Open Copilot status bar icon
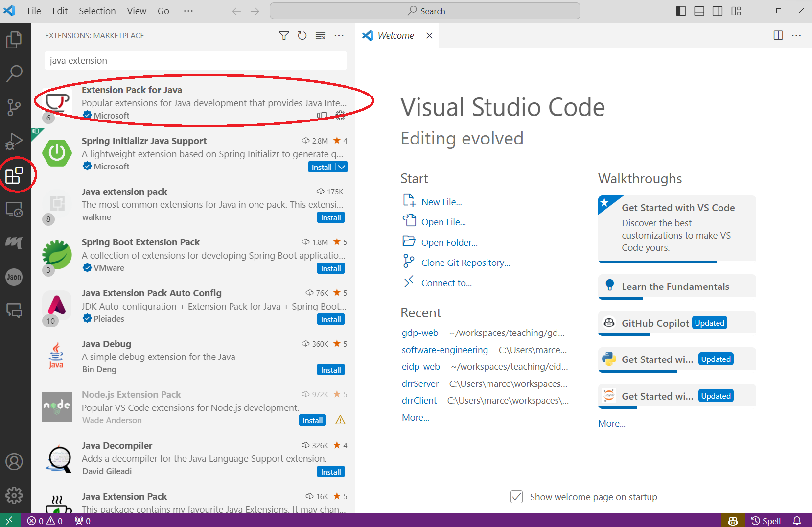Image resolution: width=812 pixels, height=527 pixels. 733,521
